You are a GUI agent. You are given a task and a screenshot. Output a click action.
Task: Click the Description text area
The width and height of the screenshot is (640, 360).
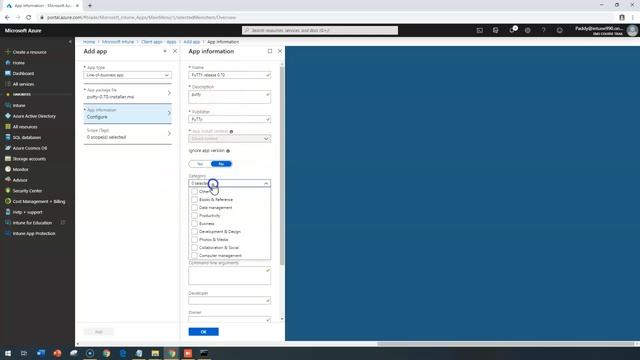tap(229, 97)
